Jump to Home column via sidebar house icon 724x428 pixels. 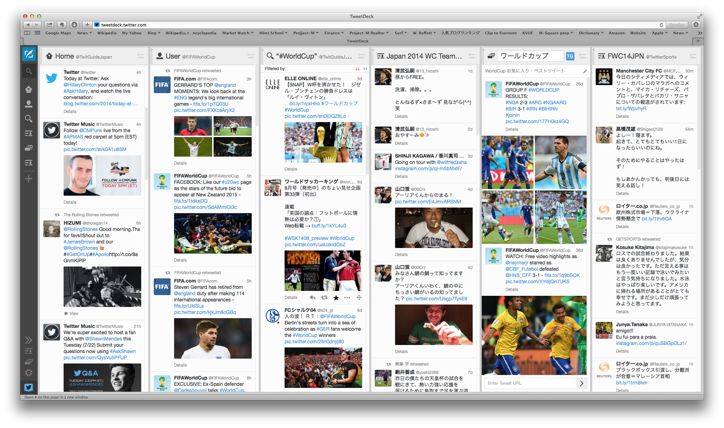coord(29,89)
